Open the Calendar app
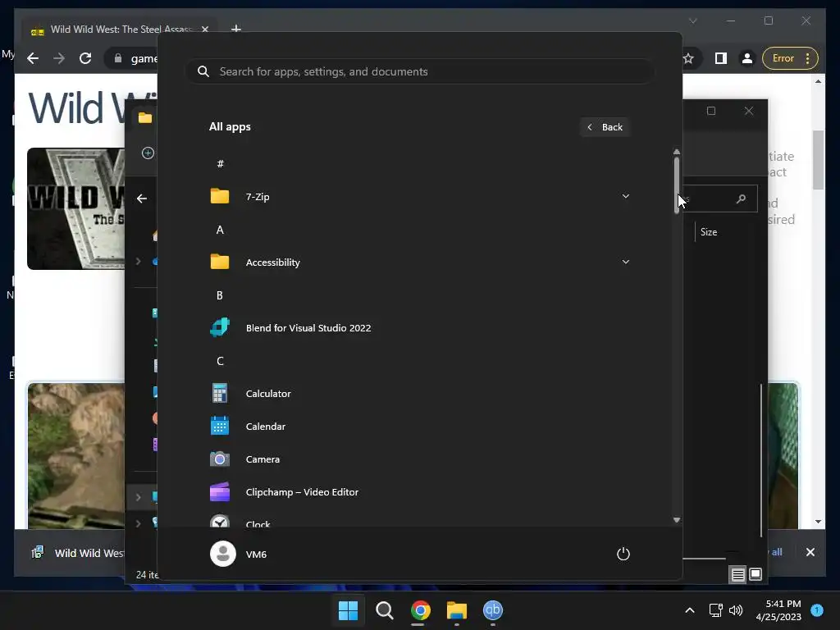Screen dimensions: 840x630 [419, 427]
